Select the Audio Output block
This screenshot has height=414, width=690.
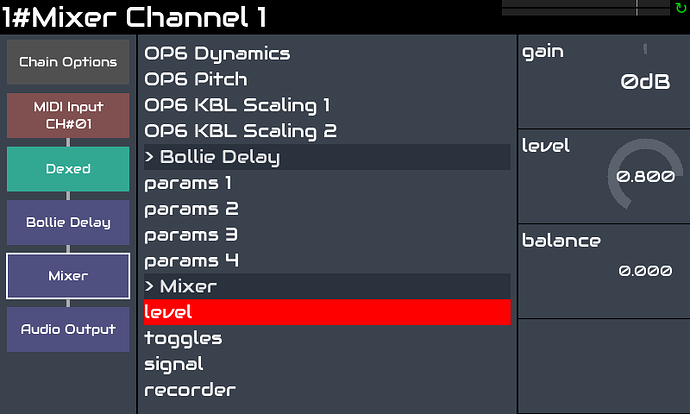tap(68, 329)
